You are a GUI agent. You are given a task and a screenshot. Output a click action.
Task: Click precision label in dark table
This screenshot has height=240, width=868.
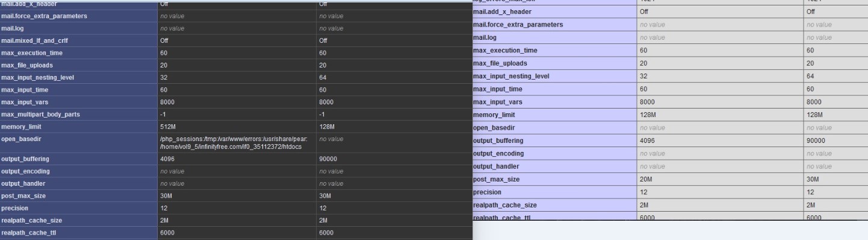pyautogui.click(x=15, y=208)
